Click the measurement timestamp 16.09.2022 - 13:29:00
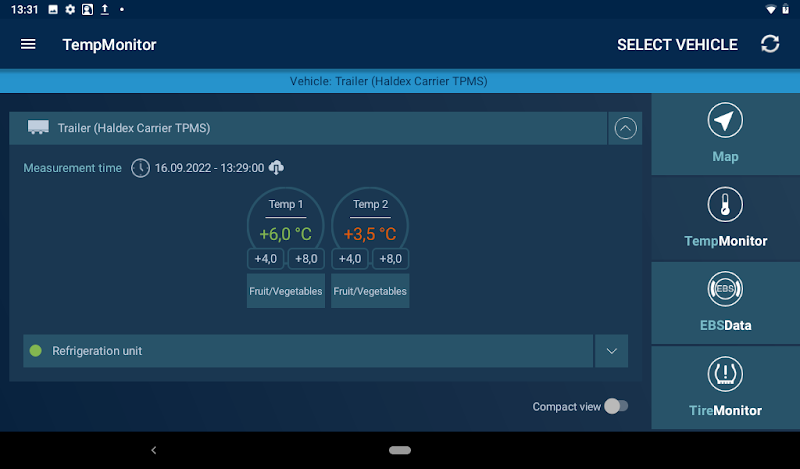Screen dimensions: 800x469 (x=209, y=168)
